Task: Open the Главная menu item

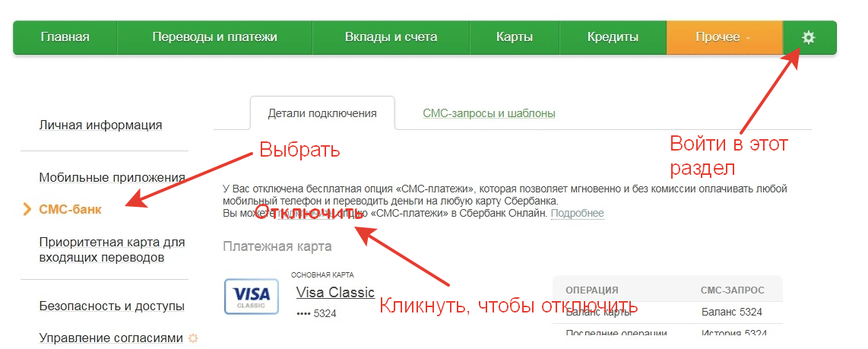Action: coord(65,38)
